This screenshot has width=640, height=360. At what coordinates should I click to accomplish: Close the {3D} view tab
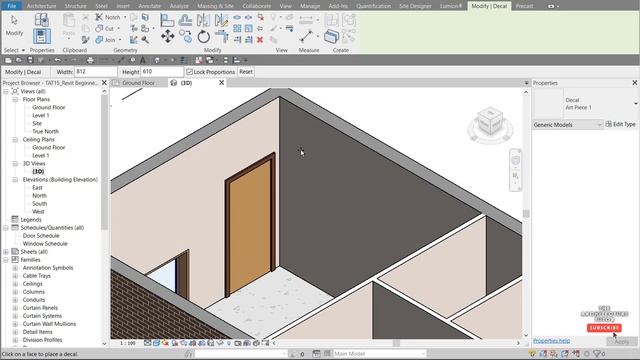click(222, 83)
